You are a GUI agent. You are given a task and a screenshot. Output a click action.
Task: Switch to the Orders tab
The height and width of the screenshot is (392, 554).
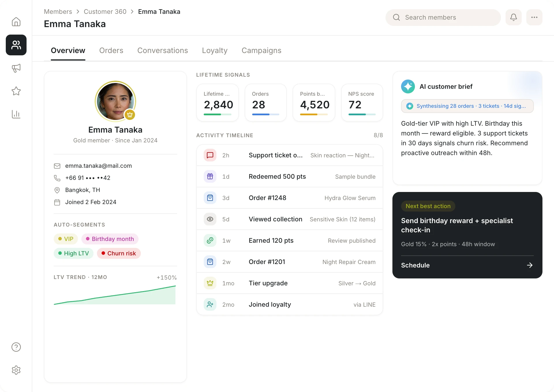tap(111, 50)
